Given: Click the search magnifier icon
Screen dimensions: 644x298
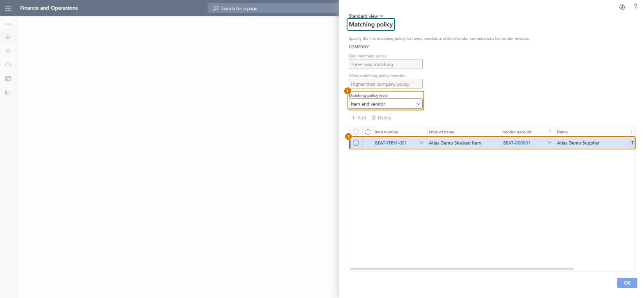Looking at the screenshot, I should point(216,8).
